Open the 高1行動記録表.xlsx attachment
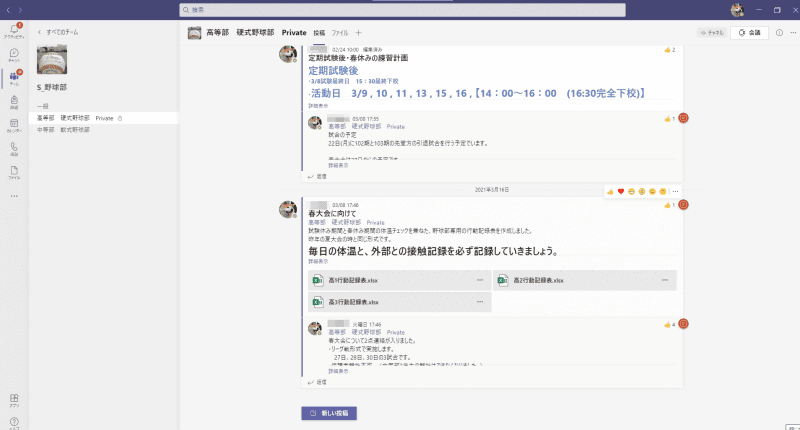 [x=399, y=280]
